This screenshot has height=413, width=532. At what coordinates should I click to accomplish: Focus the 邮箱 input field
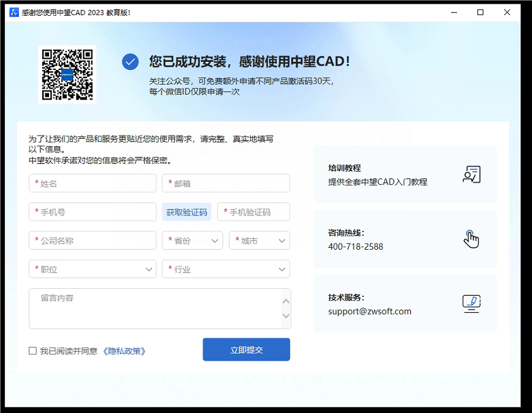pyautogui.click(x=226, y=183)
